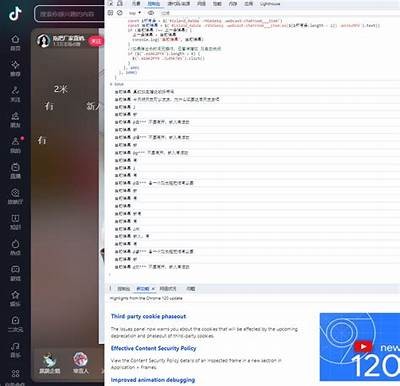Toggle the console sidebar icon
400x386 pixels.
point(110,13)
